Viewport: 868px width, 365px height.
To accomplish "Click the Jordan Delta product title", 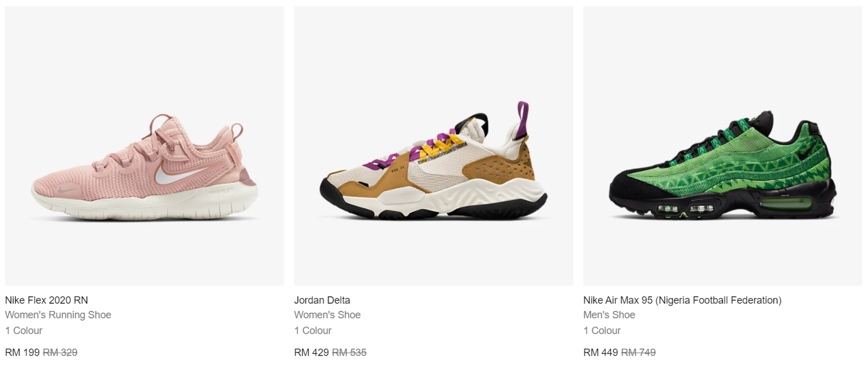I will click(322, 300).
